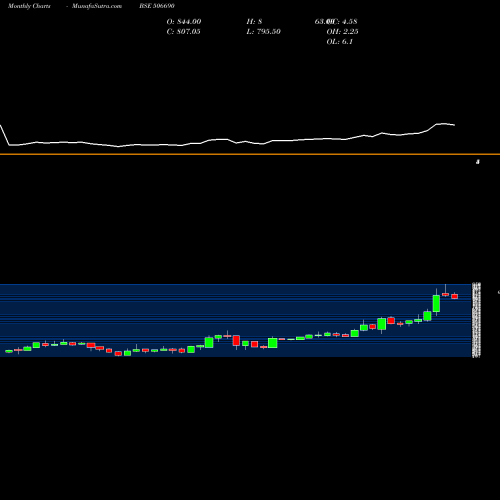Click the last red candlestick on the chart

(455, 296)
